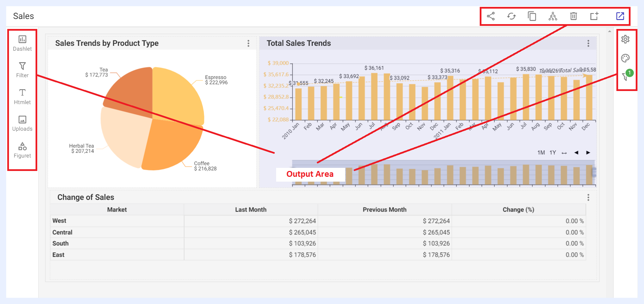Choose the Figuret shapes tool
The height and width of the screenshot is (304, 644).
click(x=22, y=150)
